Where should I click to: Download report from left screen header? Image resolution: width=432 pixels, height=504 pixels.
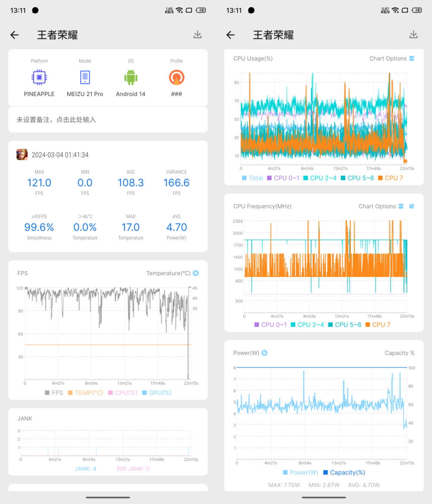click(197, 35)
